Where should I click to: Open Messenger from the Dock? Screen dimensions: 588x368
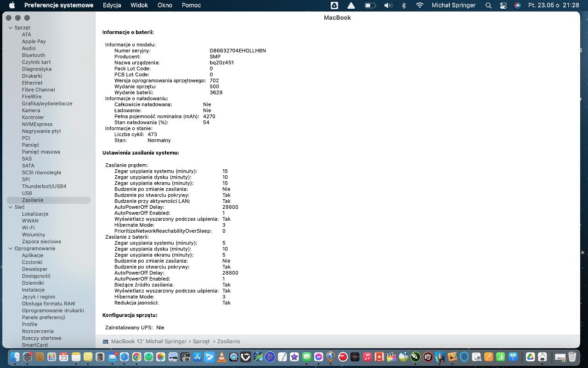318,357
